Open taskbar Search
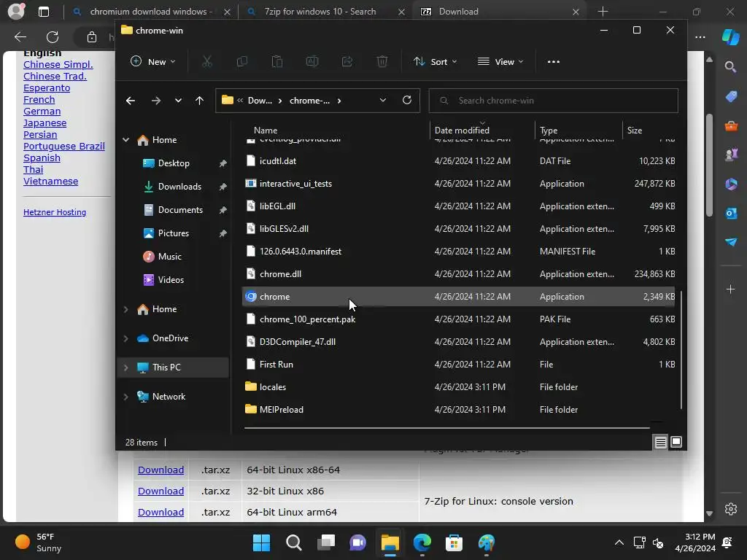747x560 pixels. (x=293, y=542)
